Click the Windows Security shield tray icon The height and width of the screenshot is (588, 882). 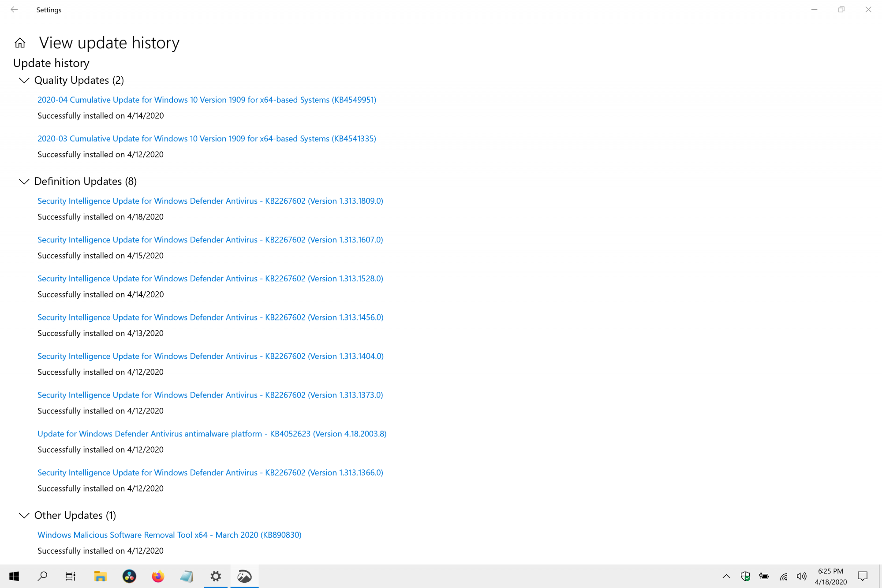(x=745, y=576)
